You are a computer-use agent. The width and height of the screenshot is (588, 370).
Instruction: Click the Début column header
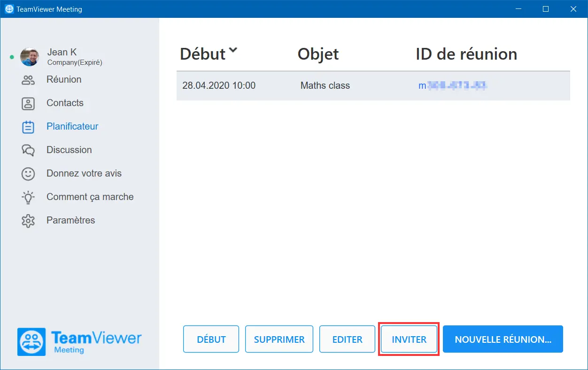(x=203, y=54)
